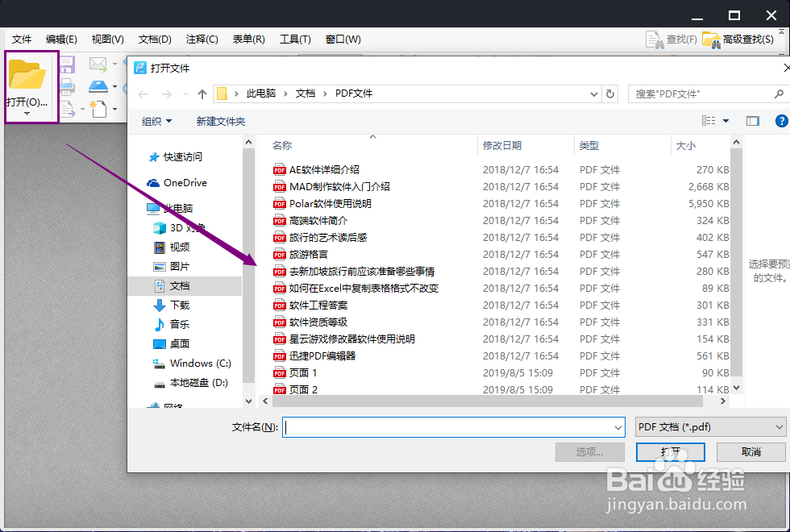Screen dimensions: 790x532
Task: Click the 打开 button to open the file
Action: click(x=670, y=451)
